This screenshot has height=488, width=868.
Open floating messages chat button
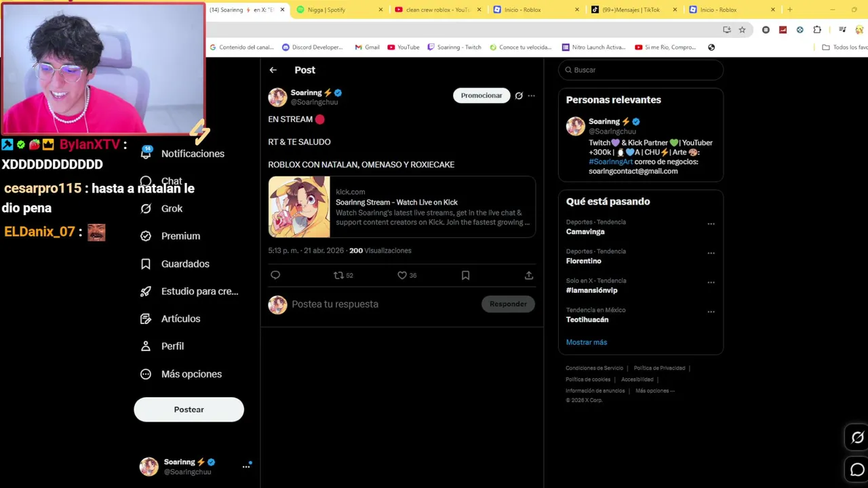(857, 470)
